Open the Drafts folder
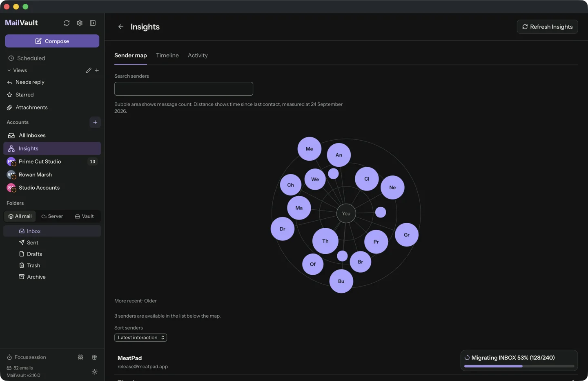The width and height of the screenshot is (588, 381). [52, 254]
